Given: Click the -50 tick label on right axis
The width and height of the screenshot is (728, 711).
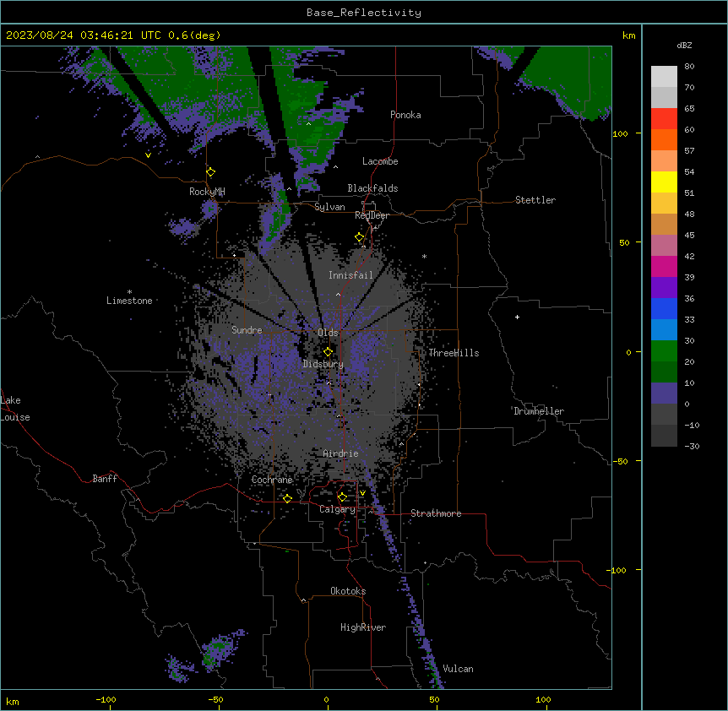Looking at the screenshot, I should click(620, 461).
